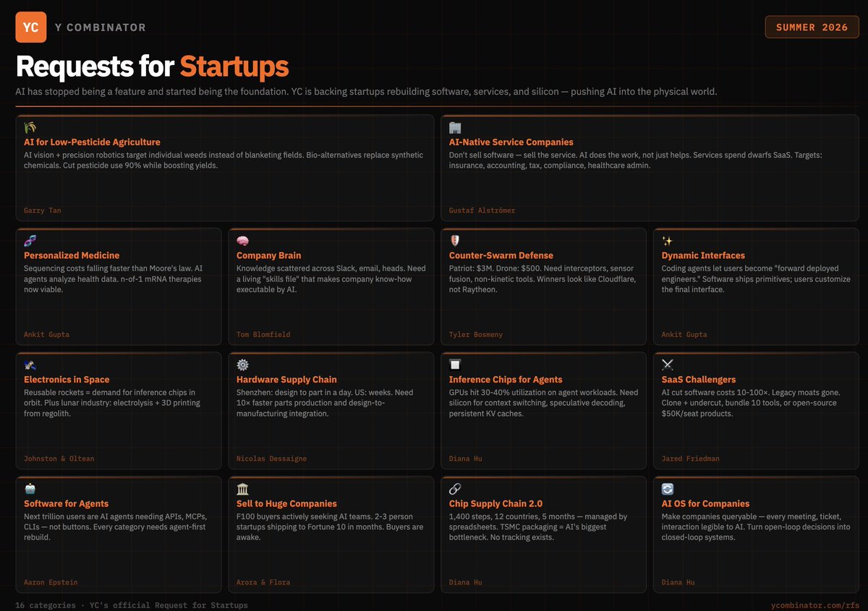Click the sparkles icon on Dynamic Interfaces card
The image size is (868, 611).
(x=668, y=241)
